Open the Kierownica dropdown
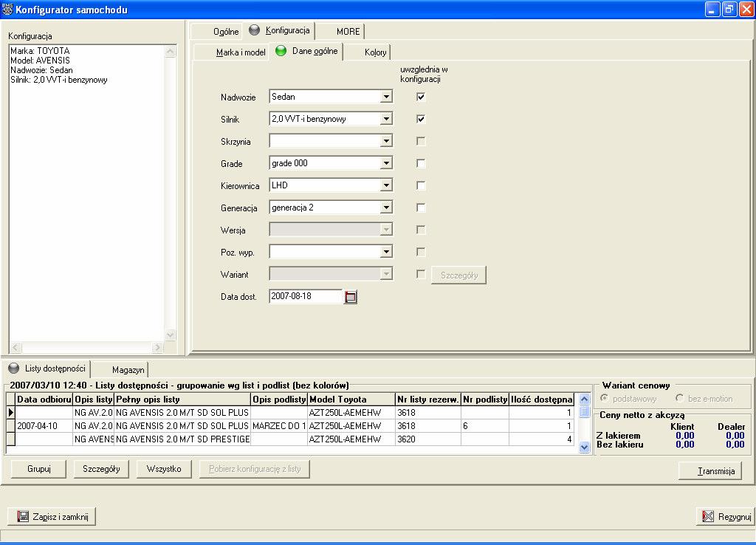This screenshot has width=756, height=545. (x=385, y=185)
